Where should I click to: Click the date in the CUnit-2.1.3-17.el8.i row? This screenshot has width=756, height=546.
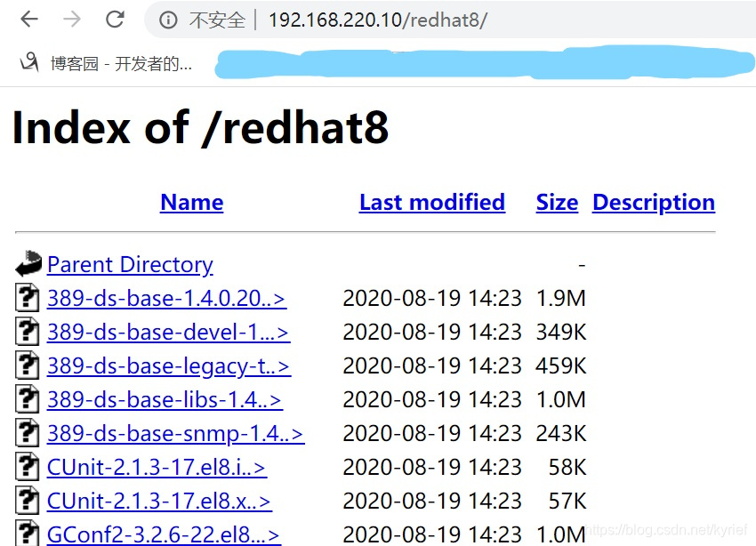point(432,467)
